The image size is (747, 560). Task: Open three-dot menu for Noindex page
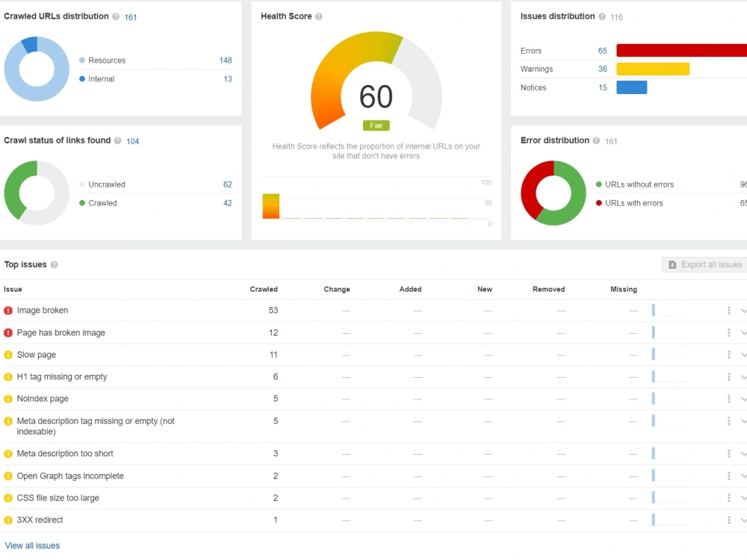(x=729, y=399)
